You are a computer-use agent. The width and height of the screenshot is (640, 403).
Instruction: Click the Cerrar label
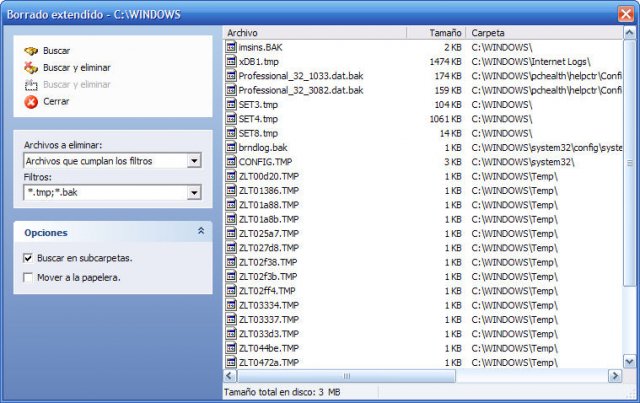click(x=56, y=101)
